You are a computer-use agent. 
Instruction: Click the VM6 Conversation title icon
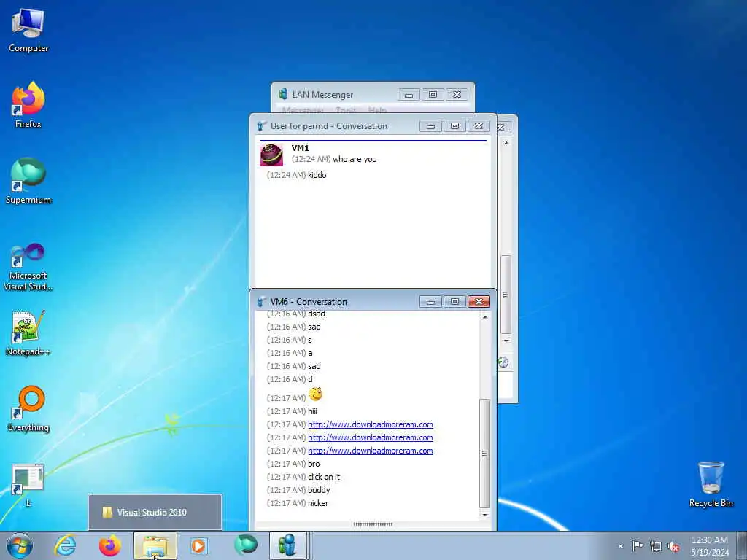point(261,301)
